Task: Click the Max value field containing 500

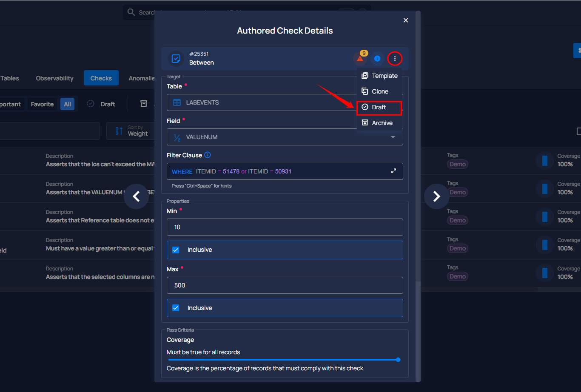Action: pos(285,285)
